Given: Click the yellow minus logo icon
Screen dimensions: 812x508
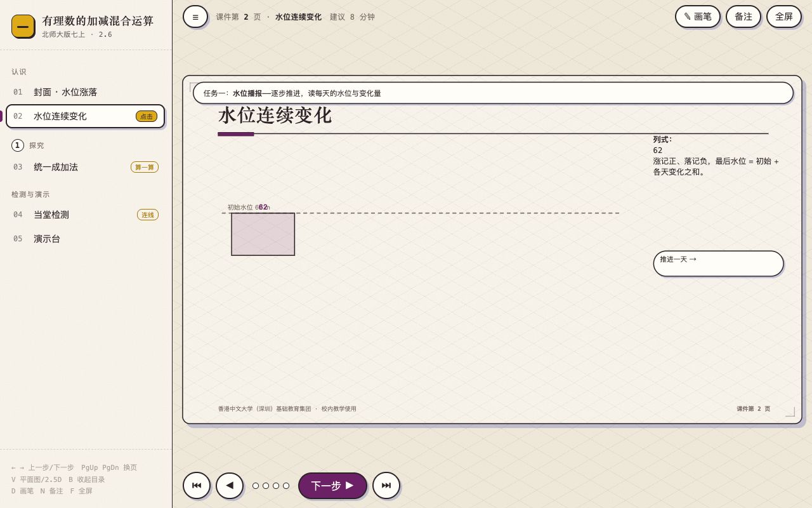Looking at the screenshot, I should 23,26.
